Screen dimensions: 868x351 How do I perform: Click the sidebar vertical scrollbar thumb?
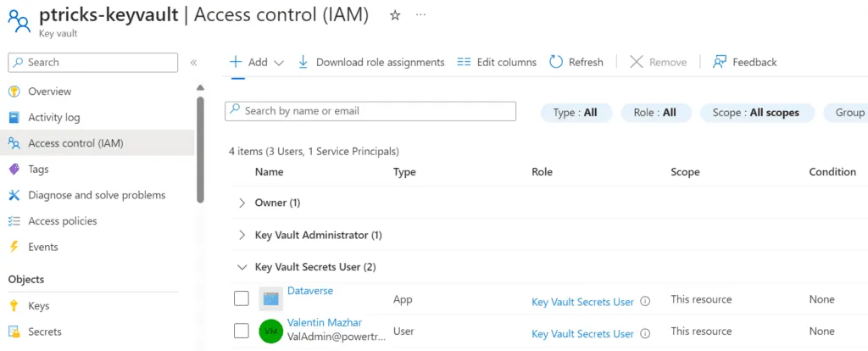pyautogui.click(x=200, y=149)
